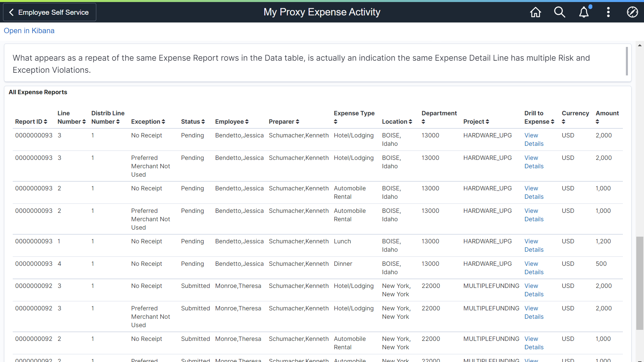Sort by Preparer column arrows
The width and height of the screenshot is (644, 362).
(298, 122)
